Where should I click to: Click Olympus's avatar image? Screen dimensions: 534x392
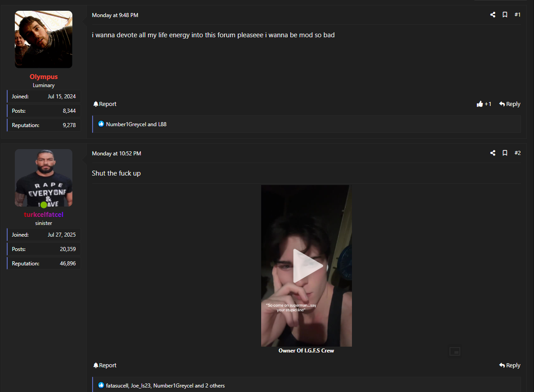tap(44, 40)
